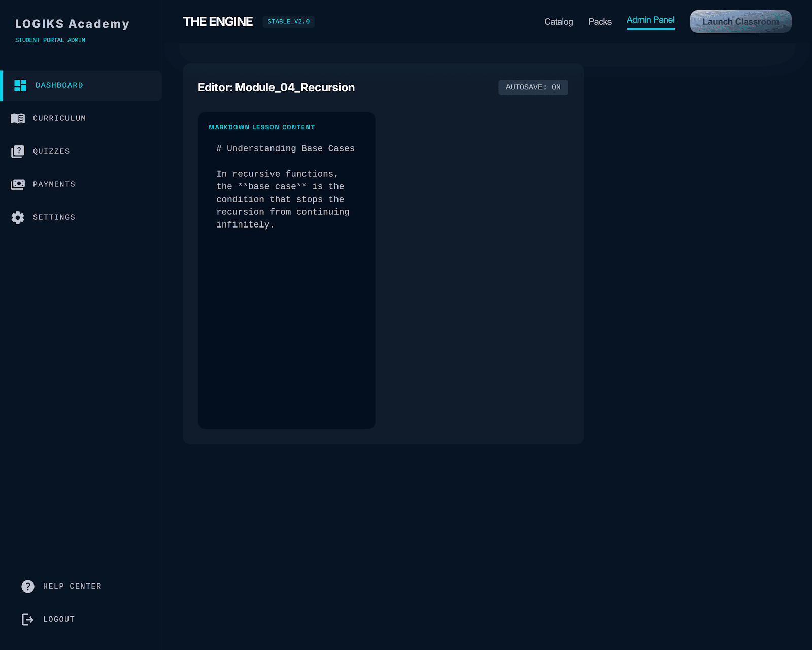Click the Help Center question mark icon
Image resolution: width=812 pixels, height=650 pixels.
28,587
